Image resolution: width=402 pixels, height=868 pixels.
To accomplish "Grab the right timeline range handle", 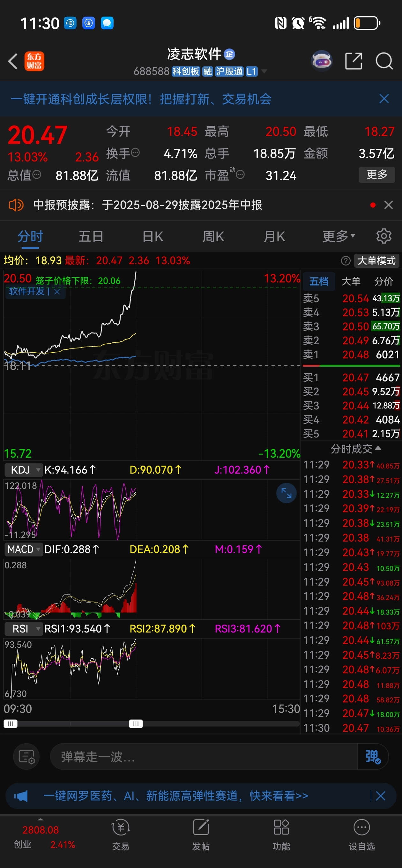I will (x=136, y=723).
